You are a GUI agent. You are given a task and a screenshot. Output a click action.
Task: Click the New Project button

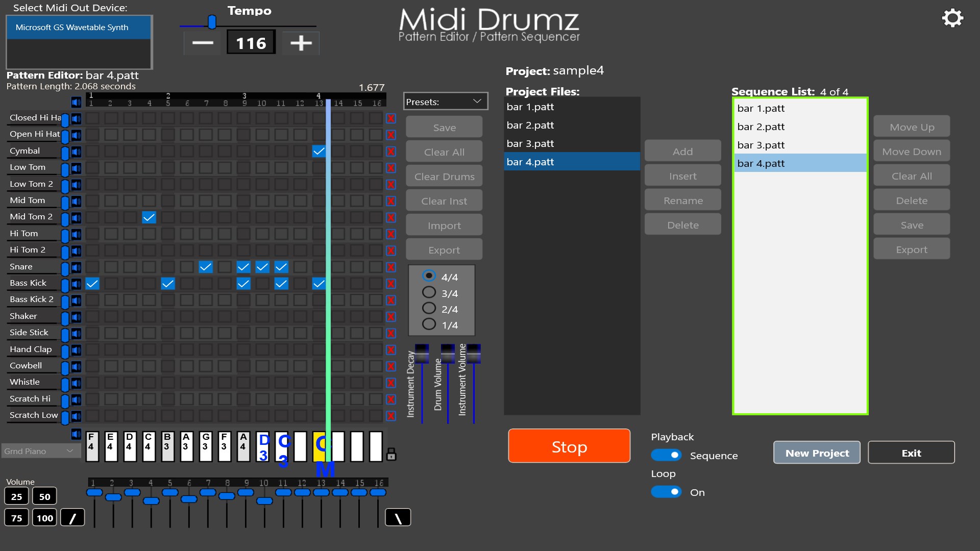pos(817,453)
